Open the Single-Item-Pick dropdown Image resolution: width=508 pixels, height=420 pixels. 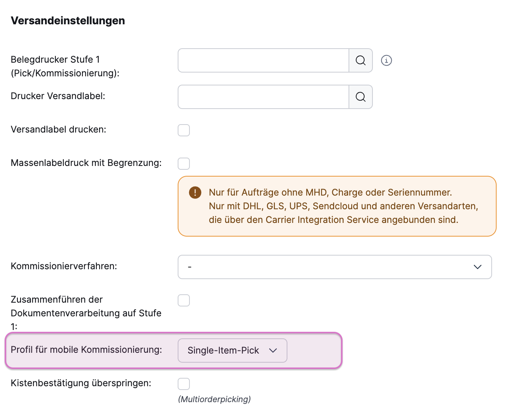pyautogui.click(x=232, y=351)
